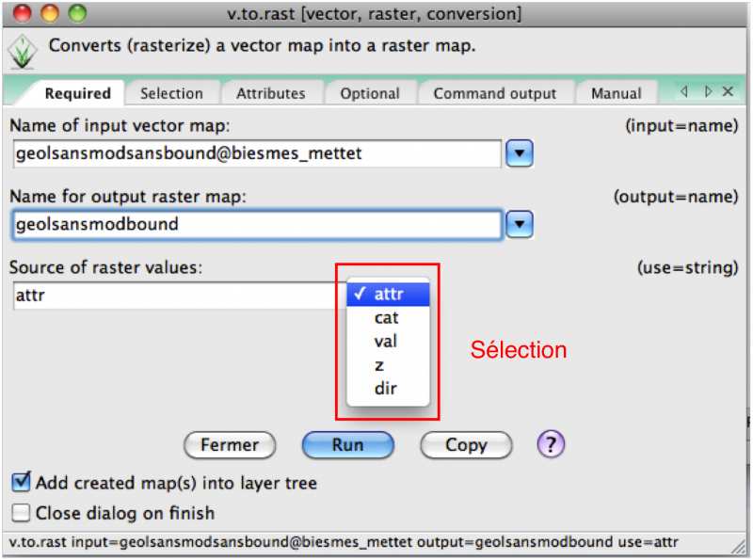
Task: Select dir from the dropdown list
Action: tap(385, 388)
